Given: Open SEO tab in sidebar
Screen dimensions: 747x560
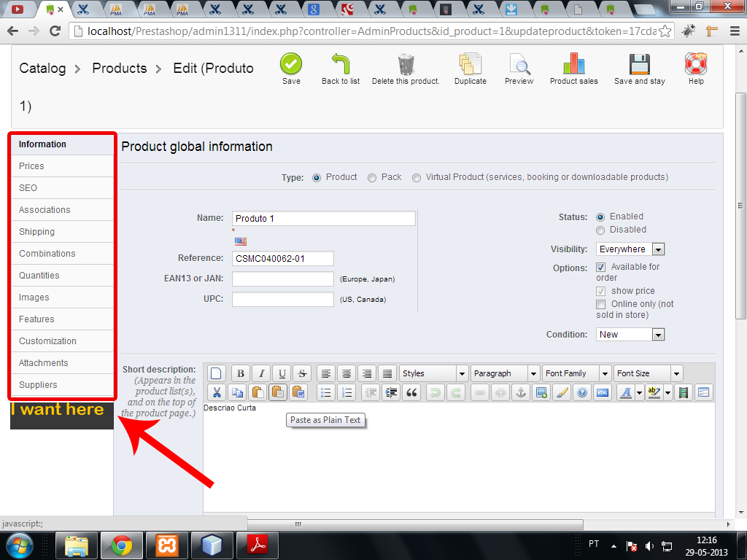Looking at the screenshot, I should [63, 188].
